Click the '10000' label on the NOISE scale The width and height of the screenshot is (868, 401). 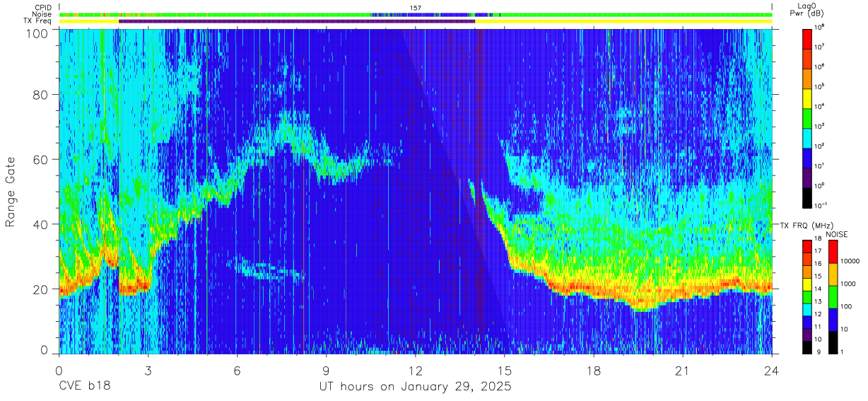pos(849,261)
